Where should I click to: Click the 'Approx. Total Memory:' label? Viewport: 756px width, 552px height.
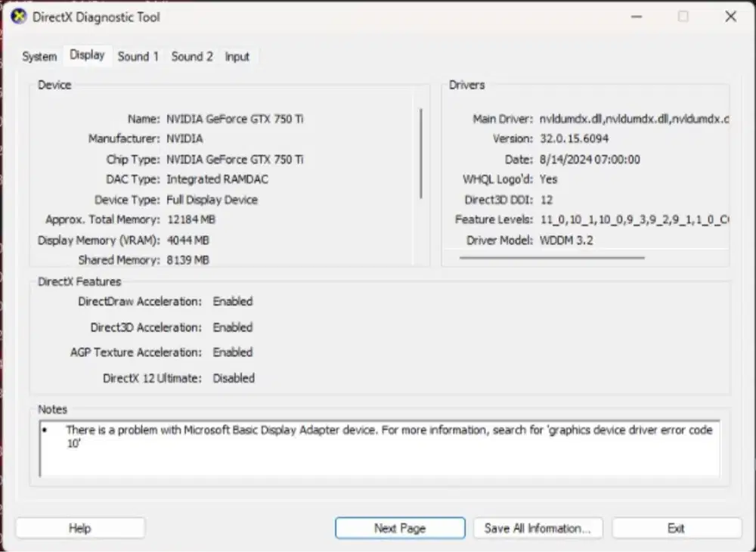[103, 220]
